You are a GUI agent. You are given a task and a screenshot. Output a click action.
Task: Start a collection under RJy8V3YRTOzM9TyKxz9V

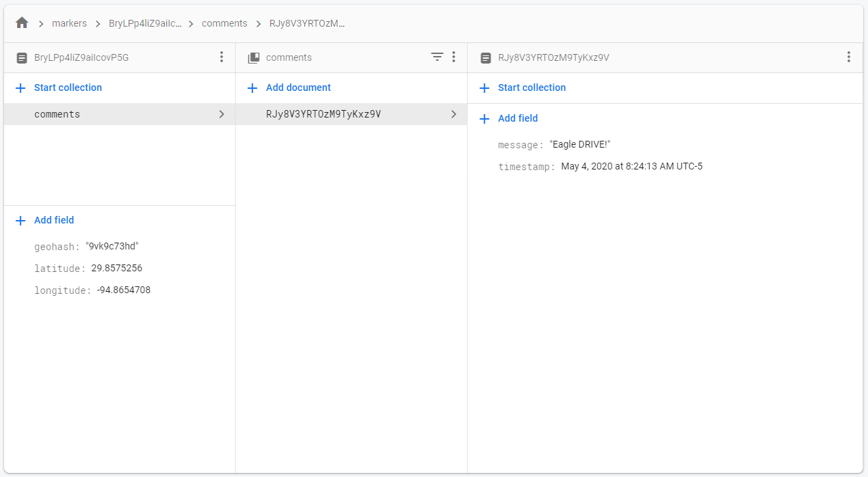(x=531, y=87)
